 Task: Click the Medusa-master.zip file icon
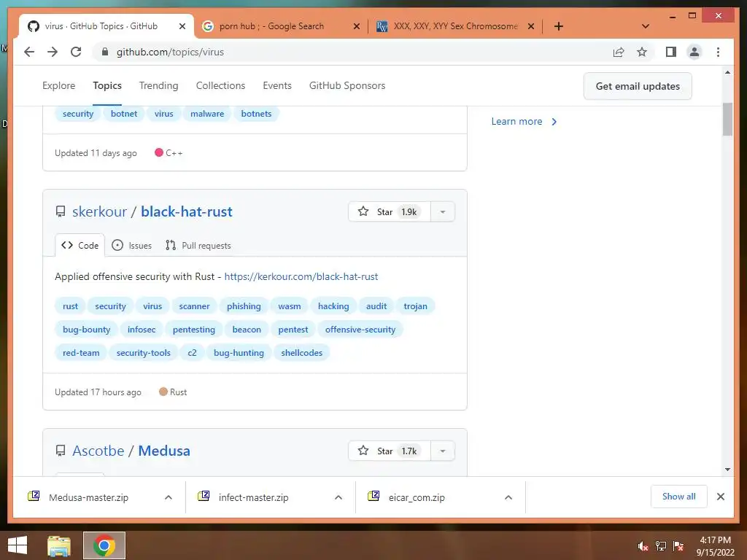(x=34, y=496)
